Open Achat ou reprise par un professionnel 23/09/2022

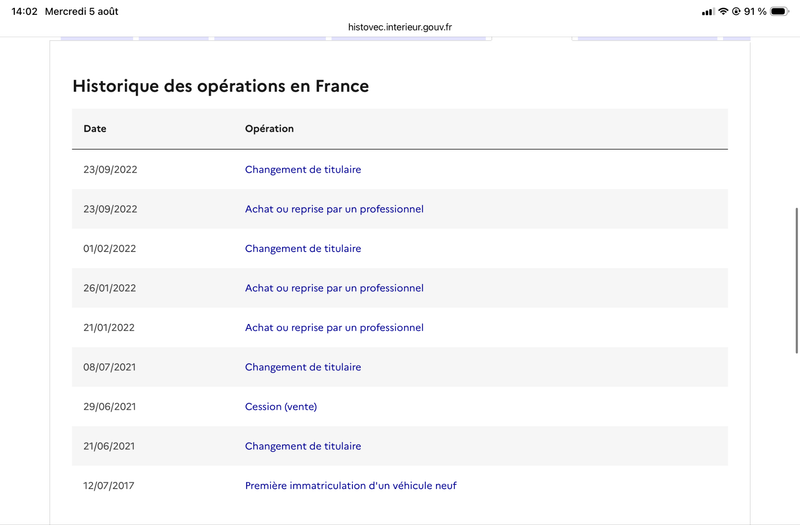point(334,209)
